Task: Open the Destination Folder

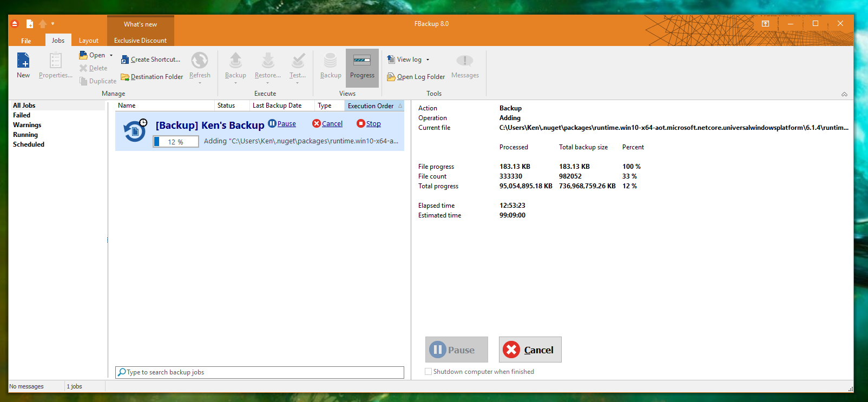Action: pos(152,77)
